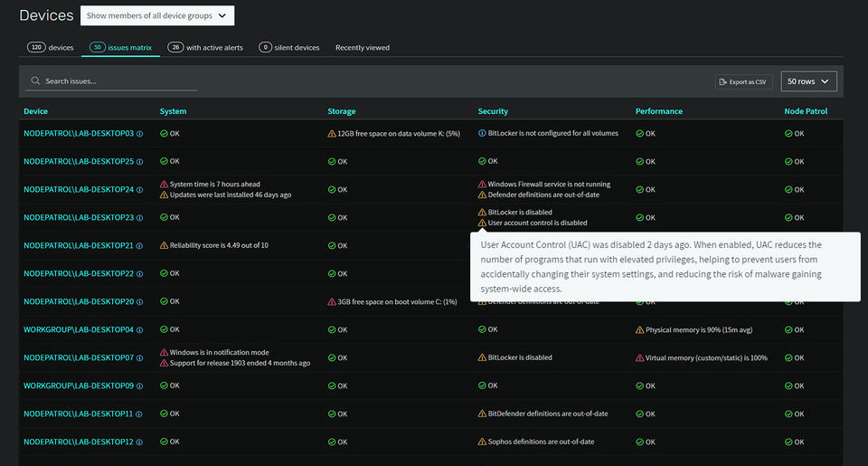This screenshot has height=466, width=868.
Task: Sort by the Device column header
Action: (35, 111)
